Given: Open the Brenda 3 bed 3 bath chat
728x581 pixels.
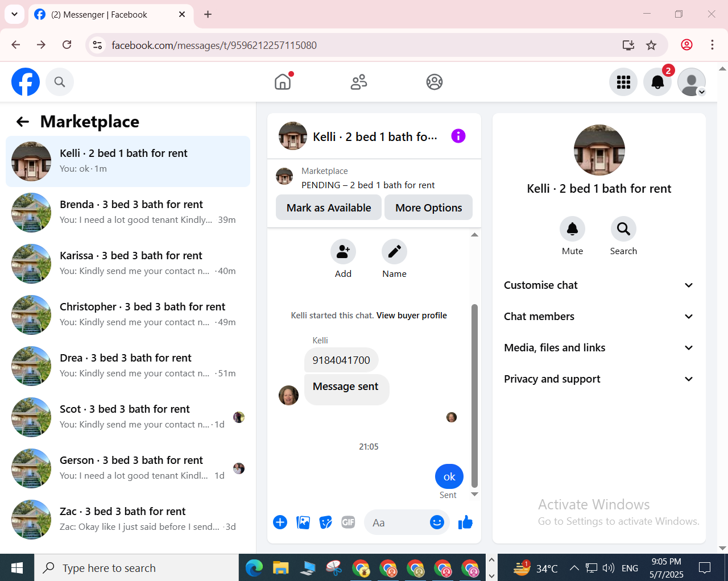Looking at the screenshot, I should click(x=128, y=213).
